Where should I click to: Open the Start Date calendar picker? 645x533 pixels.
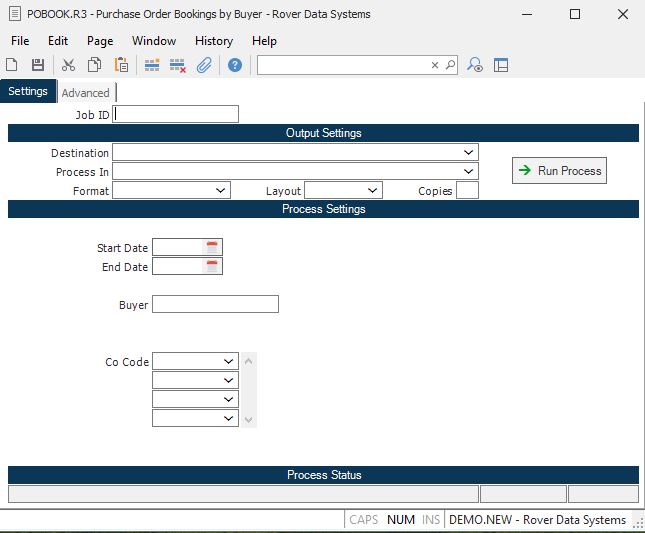click(212, 247)
